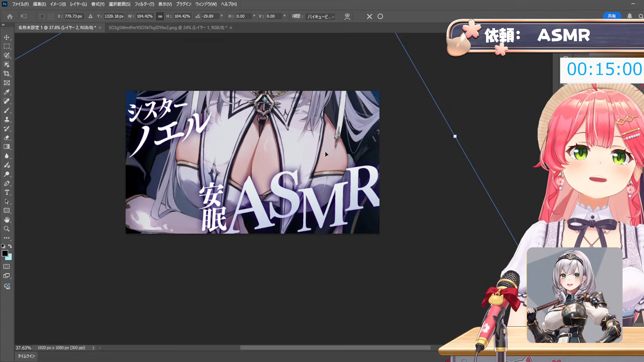Select the Move tool

[7, 37]
